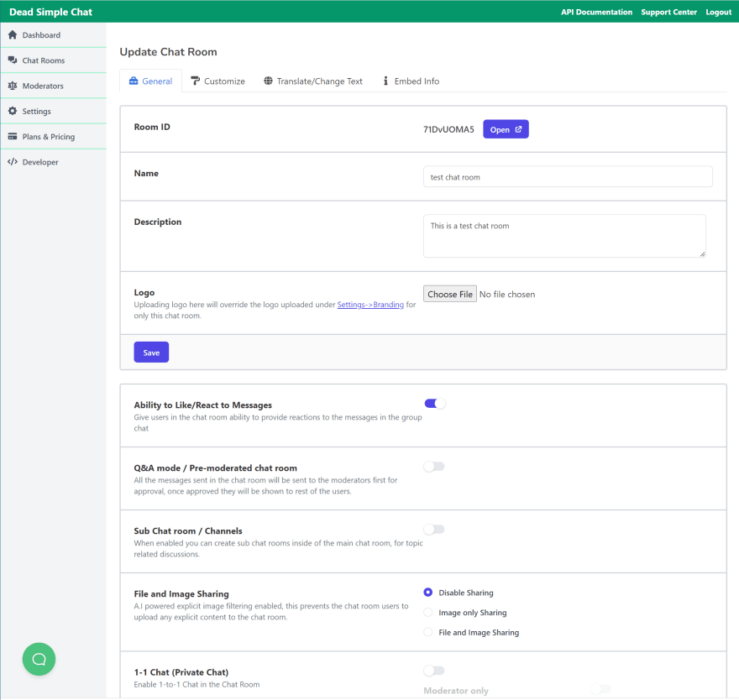Screen dimensions: 739x700
Task: Click the 'Update Chat Room' heading
Action: [168, 52]
